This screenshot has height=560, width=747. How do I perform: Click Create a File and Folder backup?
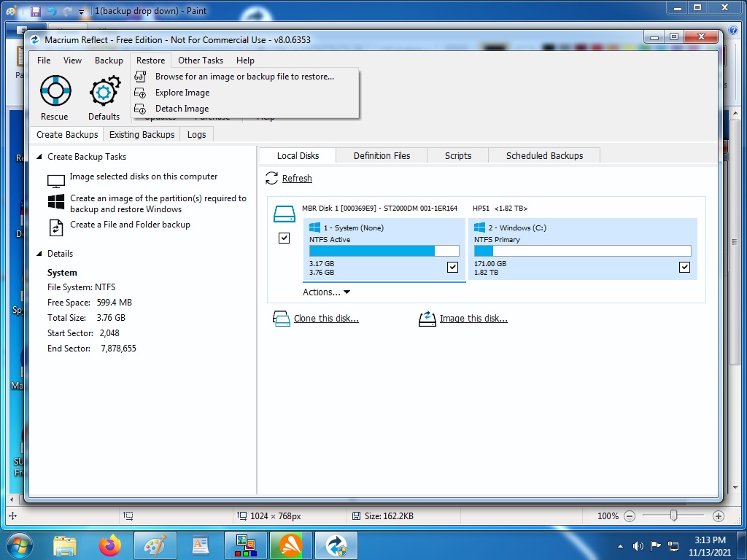coord(130,225)
